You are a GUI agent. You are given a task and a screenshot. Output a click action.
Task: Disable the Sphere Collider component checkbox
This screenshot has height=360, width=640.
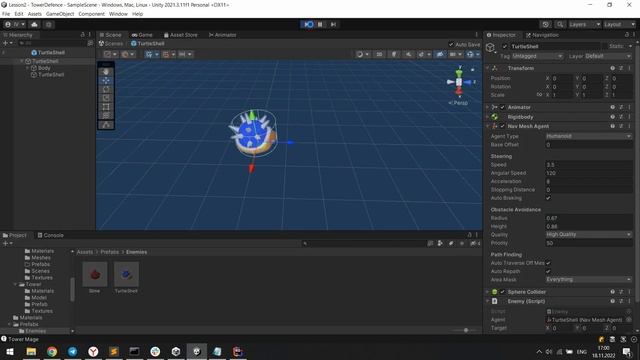click(502, 292)
